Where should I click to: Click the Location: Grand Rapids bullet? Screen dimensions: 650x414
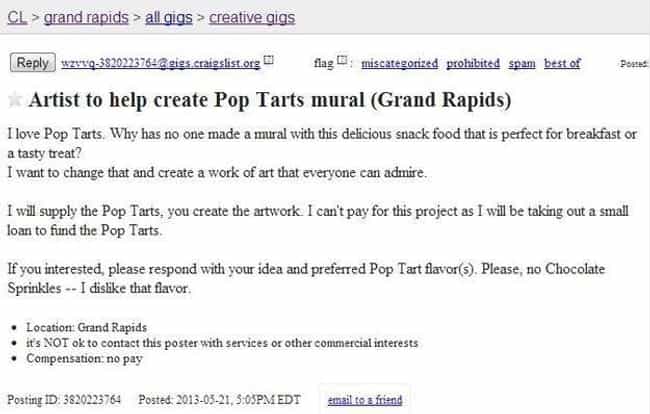[87, 327]
